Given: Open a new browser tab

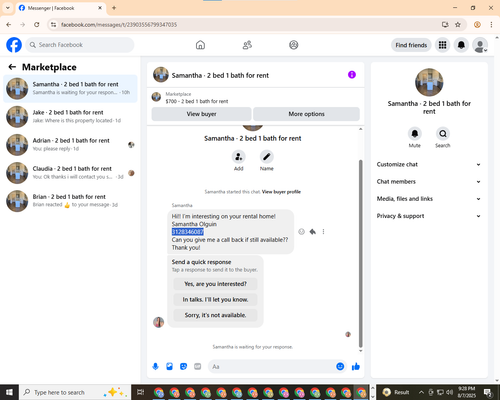Looking at the screenshot, I should point(114,8).
